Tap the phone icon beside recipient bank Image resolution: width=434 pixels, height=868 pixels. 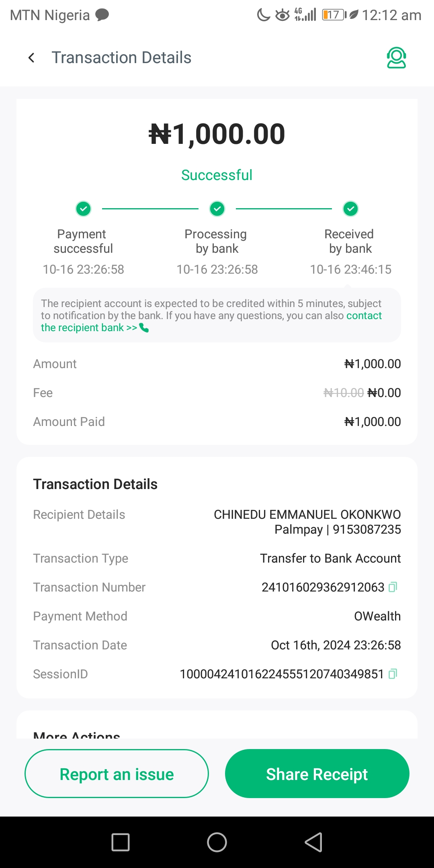click(x=144, y=328)
